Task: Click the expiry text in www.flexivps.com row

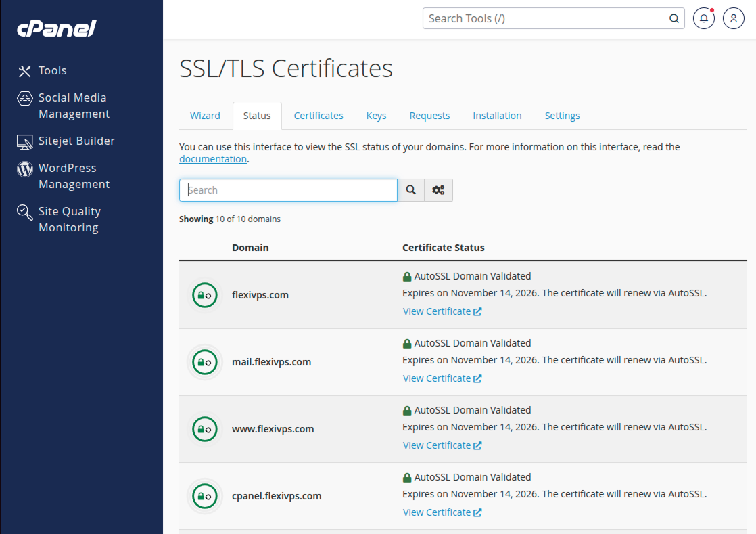Action: [x=554, y=427]
